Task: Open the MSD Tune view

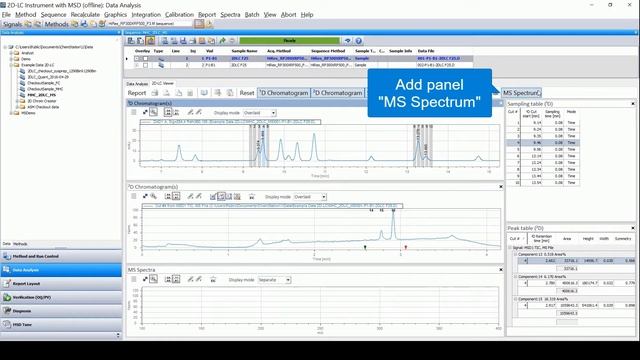Action: pos(61,324)
